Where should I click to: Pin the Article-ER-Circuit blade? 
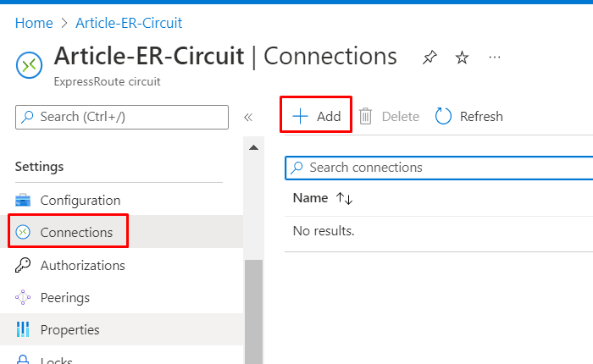pyautogui.click(x=430, y=58)
